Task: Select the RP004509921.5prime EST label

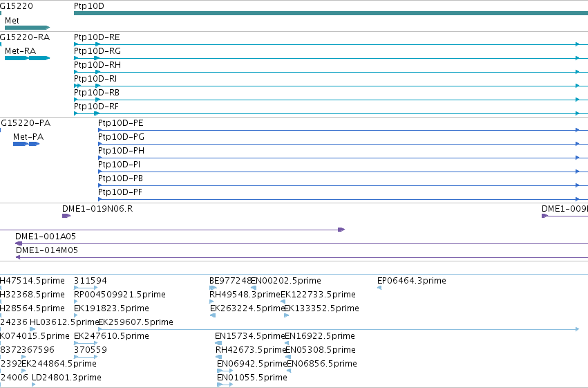Action: tap(120, 295)
